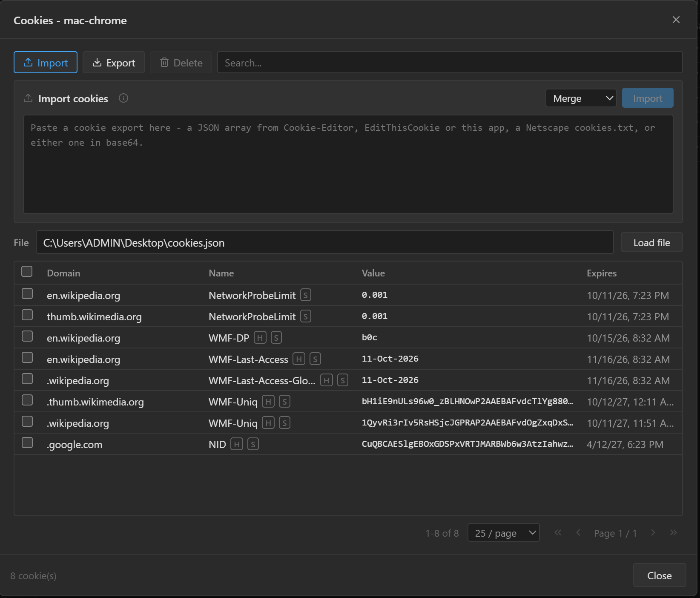The image size is (700, 598).
Task: Click the H badge on the WMF-DP row
Action: coord(260,338)
